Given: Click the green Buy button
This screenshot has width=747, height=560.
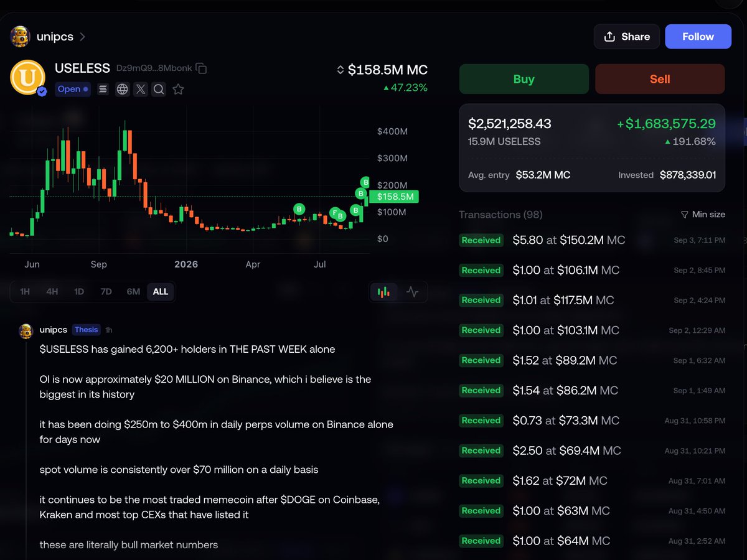Looking at the screenshot, I should click(x=524, y=79).
